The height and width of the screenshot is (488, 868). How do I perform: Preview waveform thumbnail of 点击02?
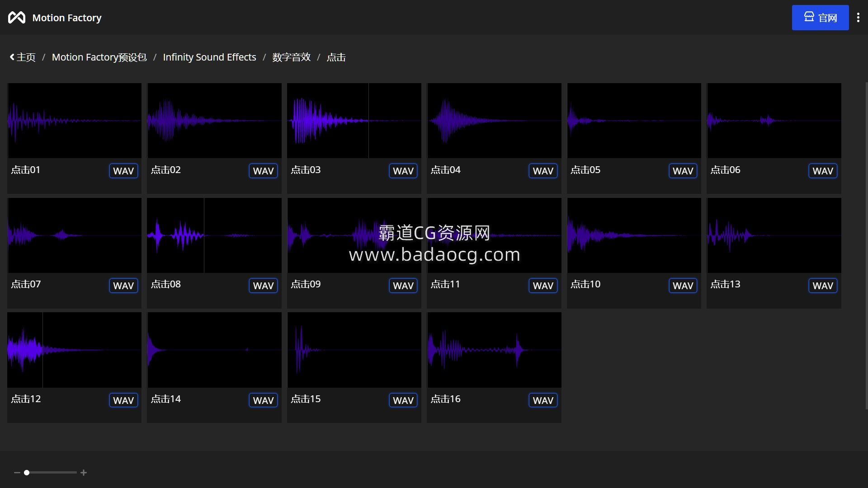point(214,121)
